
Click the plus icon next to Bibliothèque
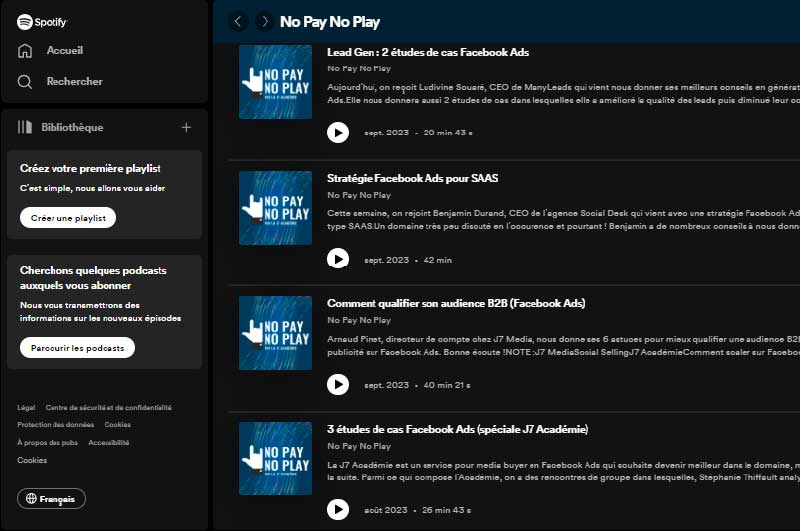186,127
